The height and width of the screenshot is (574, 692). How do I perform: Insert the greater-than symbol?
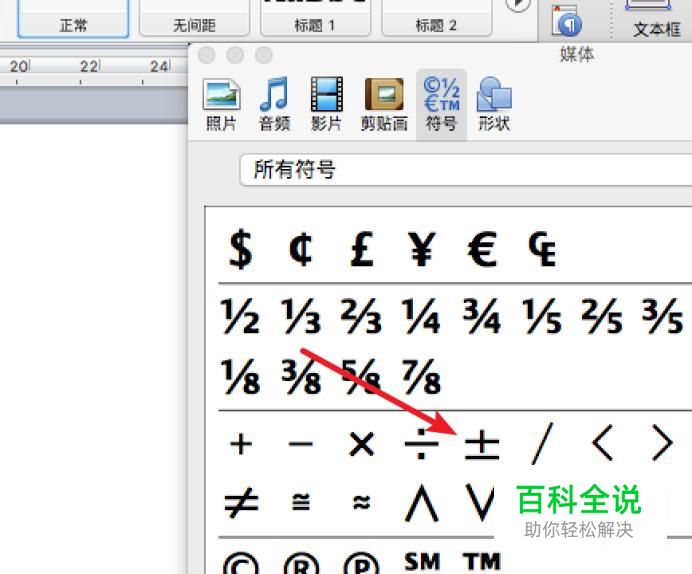663,444
